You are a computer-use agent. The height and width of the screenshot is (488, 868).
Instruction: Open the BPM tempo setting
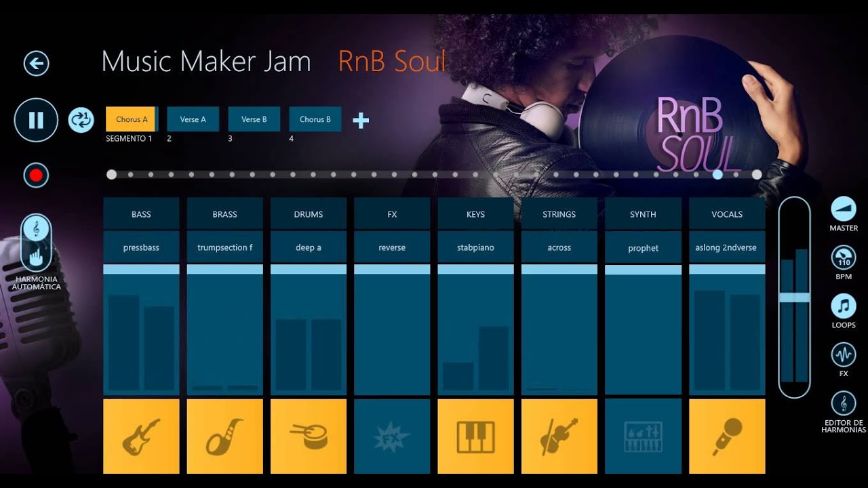[844, 258]
